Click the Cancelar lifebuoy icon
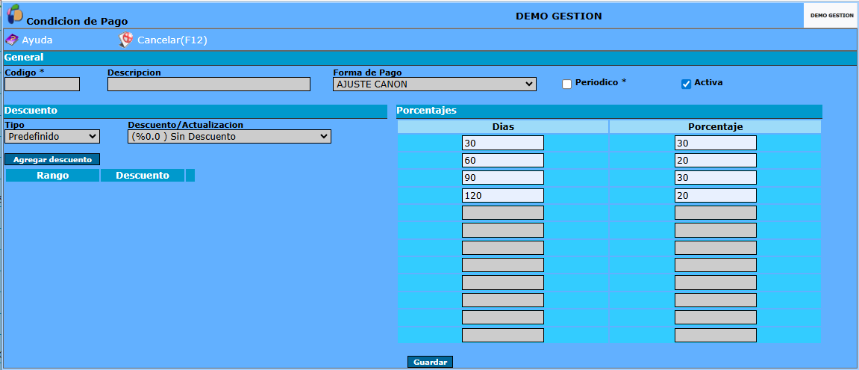Screen dimensions: 859x370 (126, 40)
